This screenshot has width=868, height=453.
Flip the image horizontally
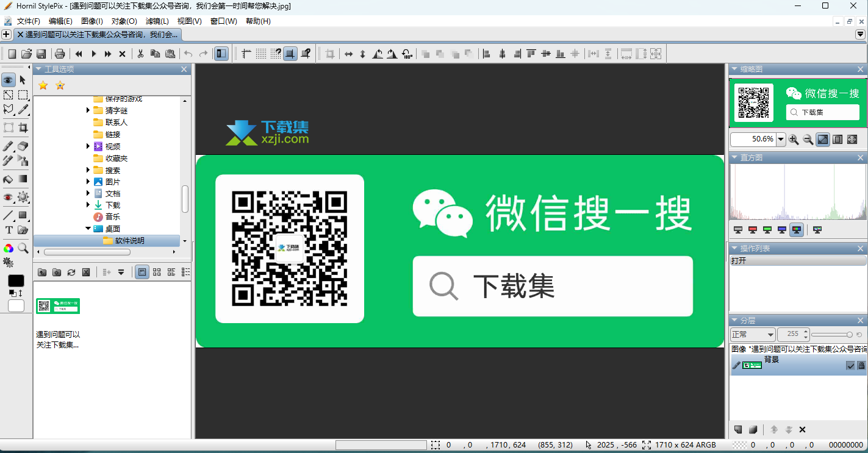click(348, 54)
